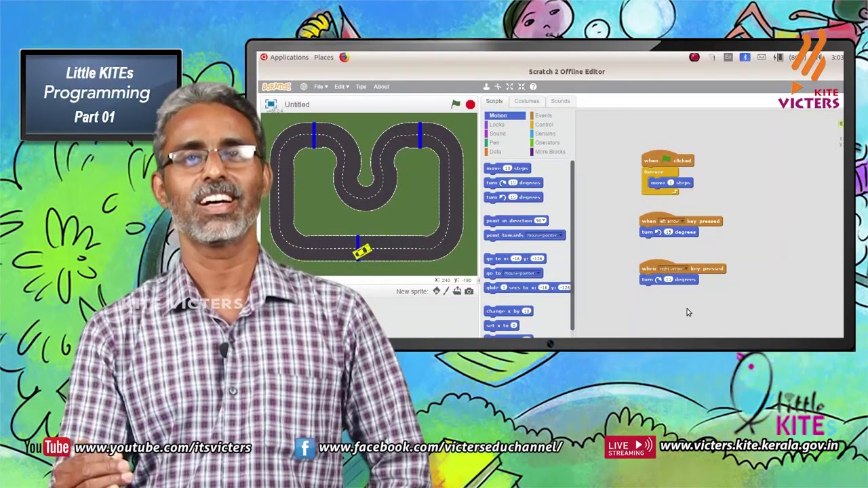The height and width of the screenshot is (488, 868).
Task: Stop the project with the red stop sign
Action: point(470,104)
